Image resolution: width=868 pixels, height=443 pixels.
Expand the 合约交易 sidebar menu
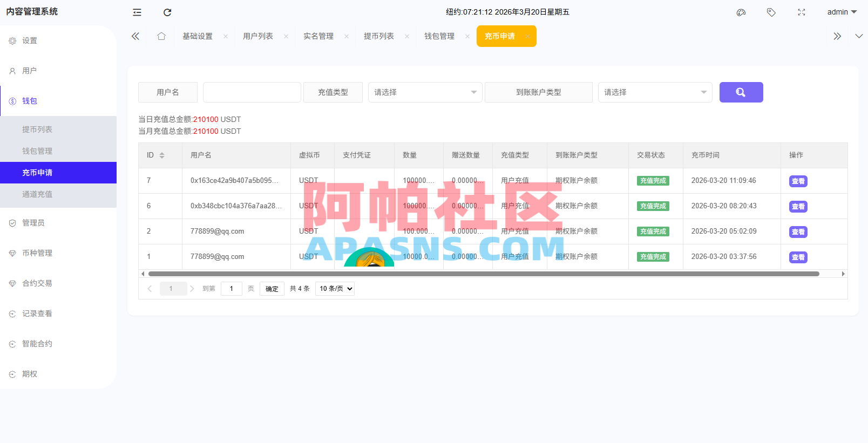coord(58,283)
